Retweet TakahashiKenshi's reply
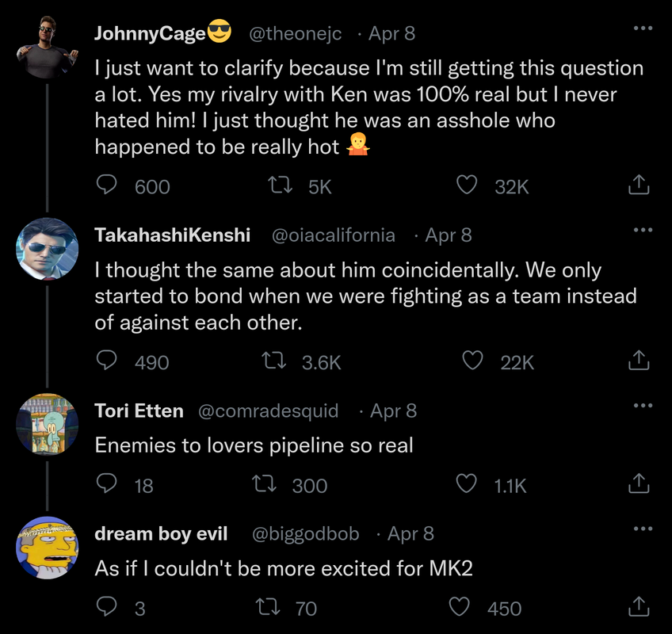The image size is (672, 634). (x=273, y=361)
